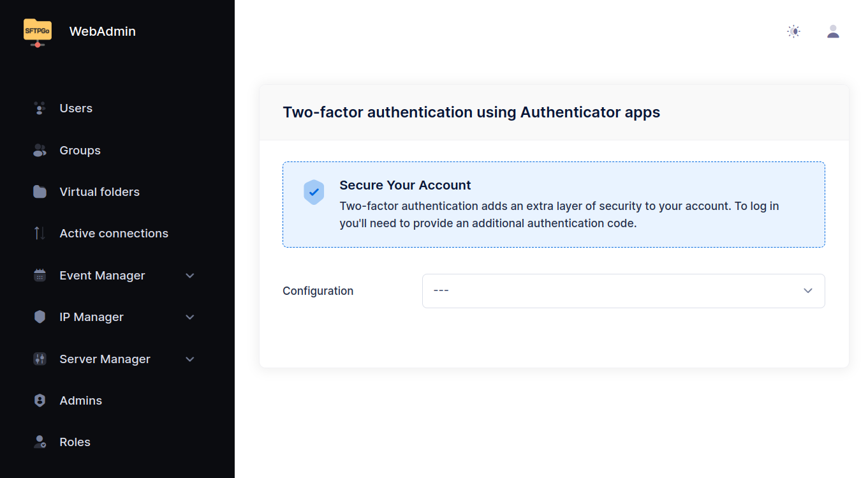This screenshot has height=478, width=868.
Task: Expand the IP Manager chevron
Action: 189,317
